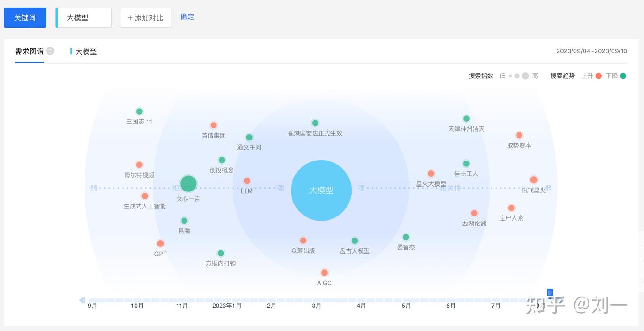The width and height of the screenshot is (644, 331).
Task: Select the 取势资本 node dot
Action: pyautogui.click(x=519, y=135)
